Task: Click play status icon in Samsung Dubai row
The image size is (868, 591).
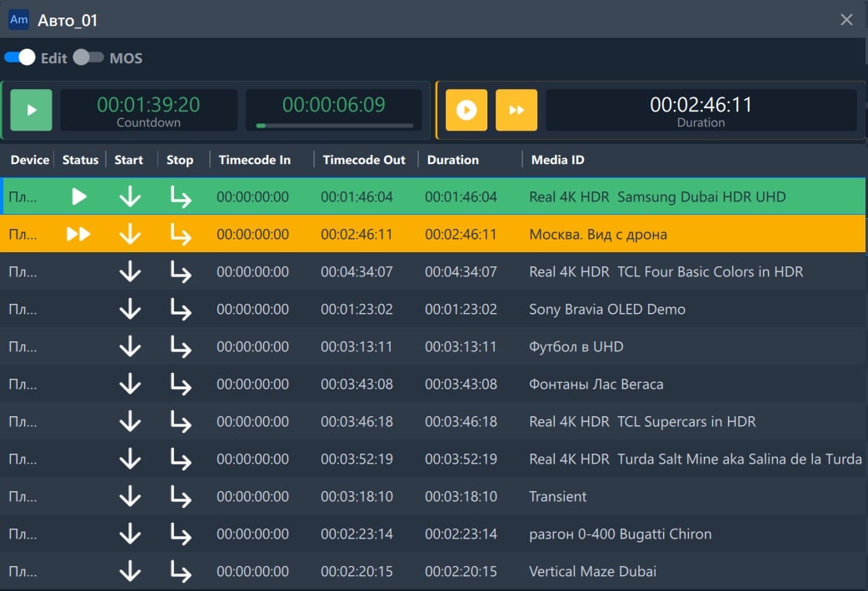Action: (79, 196)
